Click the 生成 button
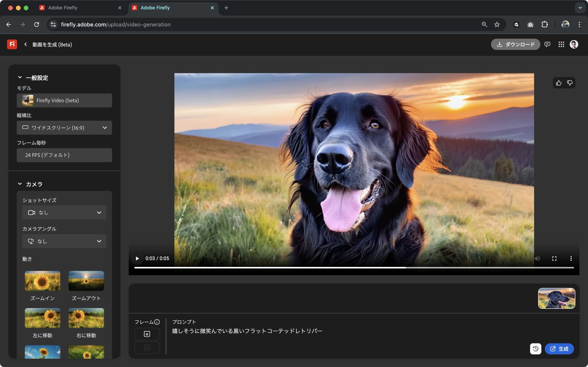 coord(559,349)
